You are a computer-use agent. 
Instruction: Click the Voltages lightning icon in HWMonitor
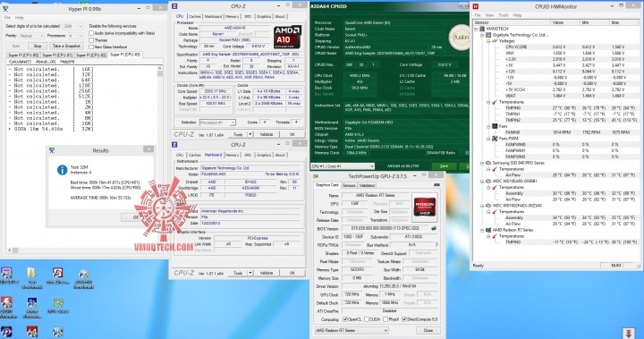coord(495,41)
